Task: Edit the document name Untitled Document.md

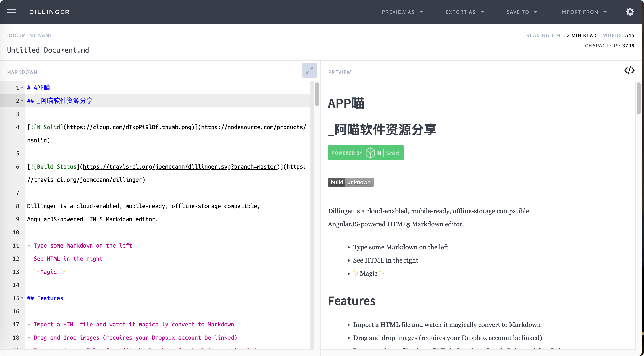Action: pos(48,50)
